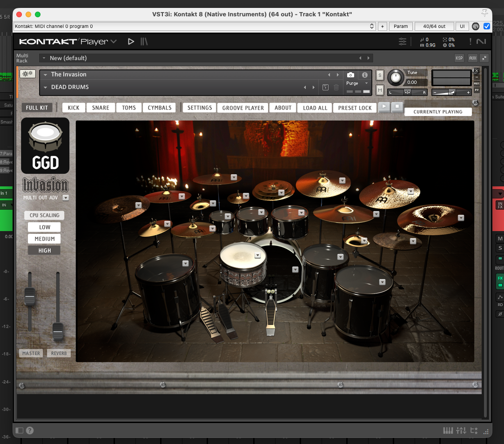Viewport: 504px width, 444px height.
Task: Open the Kontakt library browser icon
Action: pos(144,41)
